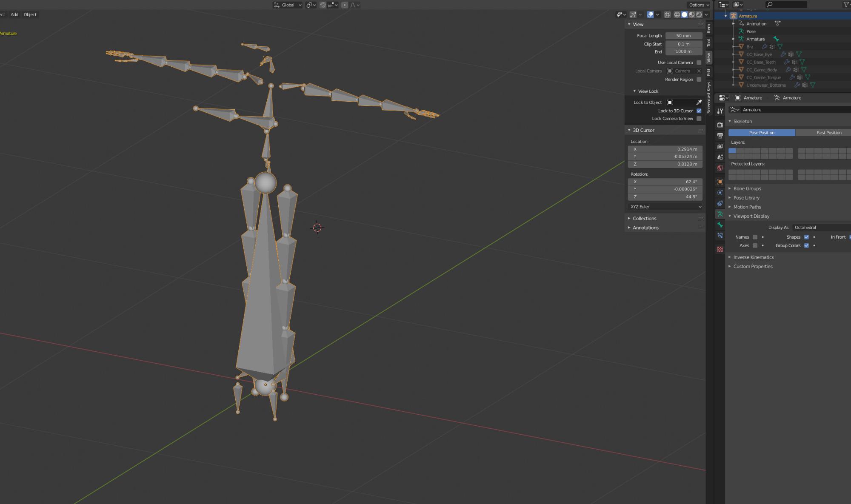Open the outliner editor type menu
The width and height of the screenshot is (851, 504).
(723, 5)
